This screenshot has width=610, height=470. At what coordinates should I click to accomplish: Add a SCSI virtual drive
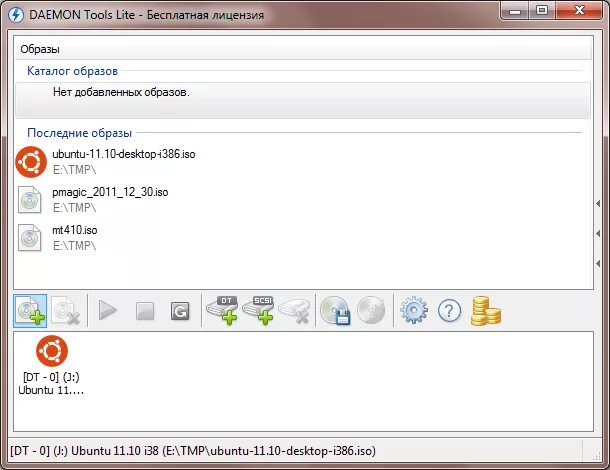coord(258,310)
